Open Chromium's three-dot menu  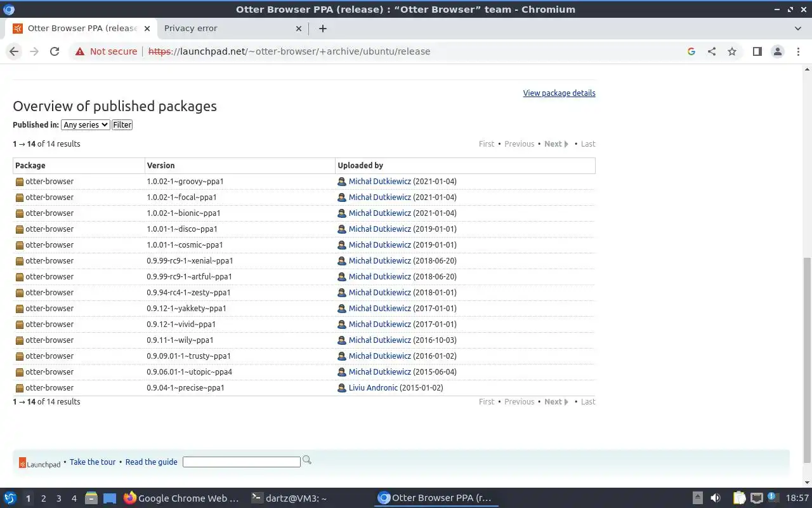coord(798,51)
